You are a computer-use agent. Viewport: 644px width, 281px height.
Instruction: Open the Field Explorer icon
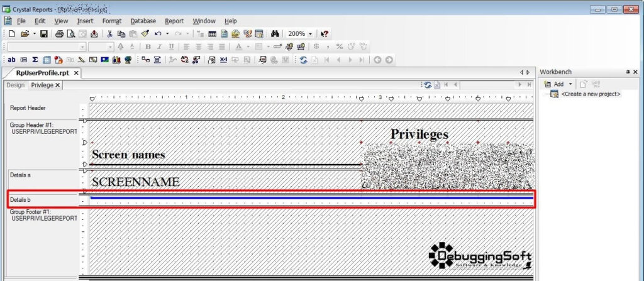click(x=213, y=34)
